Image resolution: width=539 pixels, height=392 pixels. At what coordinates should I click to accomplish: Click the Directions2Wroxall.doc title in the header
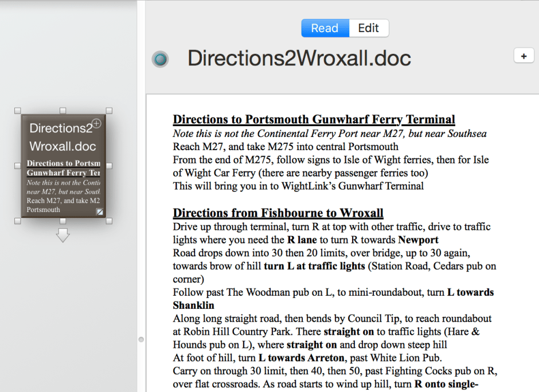(x=299, y=58)
